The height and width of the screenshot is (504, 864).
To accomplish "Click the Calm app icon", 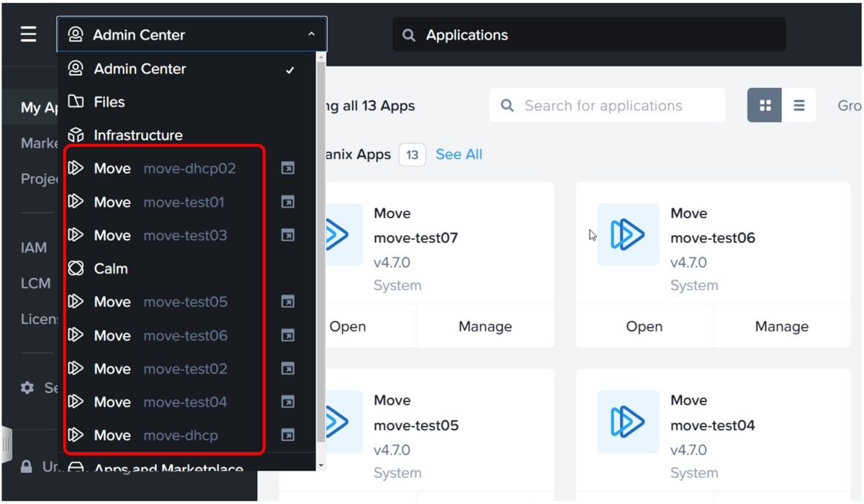I will point(76,269).
